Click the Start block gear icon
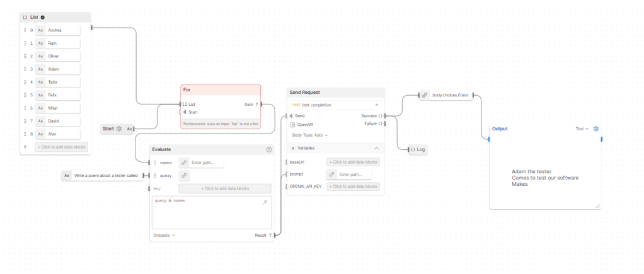Screen dimensions: 644x274 (119, 128)
